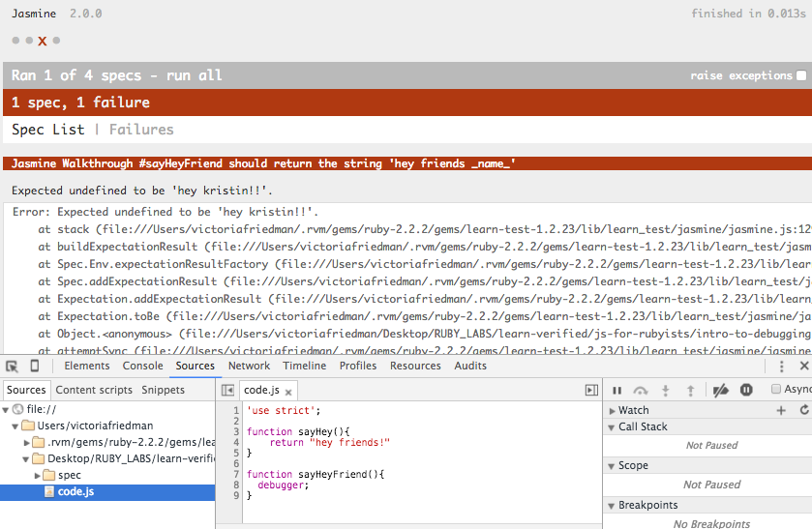Expand the spec folder
The image size is (812, 529).
(x=38, y=475)
